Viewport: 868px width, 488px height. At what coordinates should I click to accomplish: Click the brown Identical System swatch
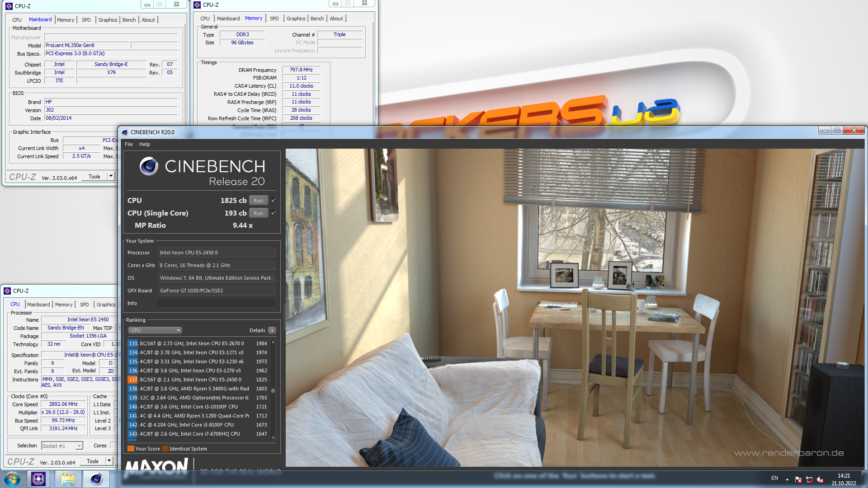165,449
